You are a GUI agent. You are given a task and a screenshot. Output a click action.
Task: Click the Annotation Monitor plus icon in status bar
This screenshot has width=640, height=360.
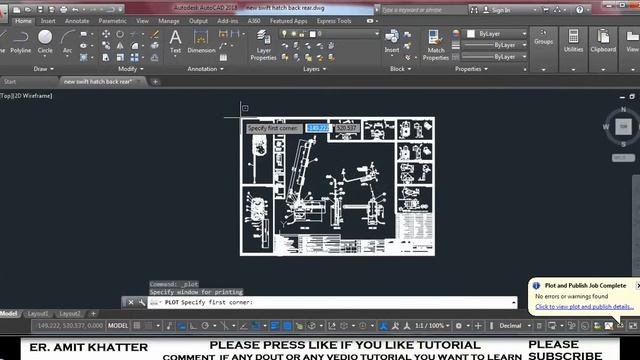point(478,326)
